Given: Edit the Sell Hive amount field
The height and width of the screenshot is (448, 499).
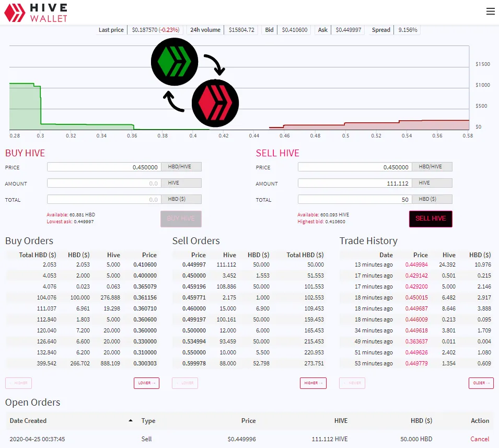Looking at the screenshot, I should (355, 183).
